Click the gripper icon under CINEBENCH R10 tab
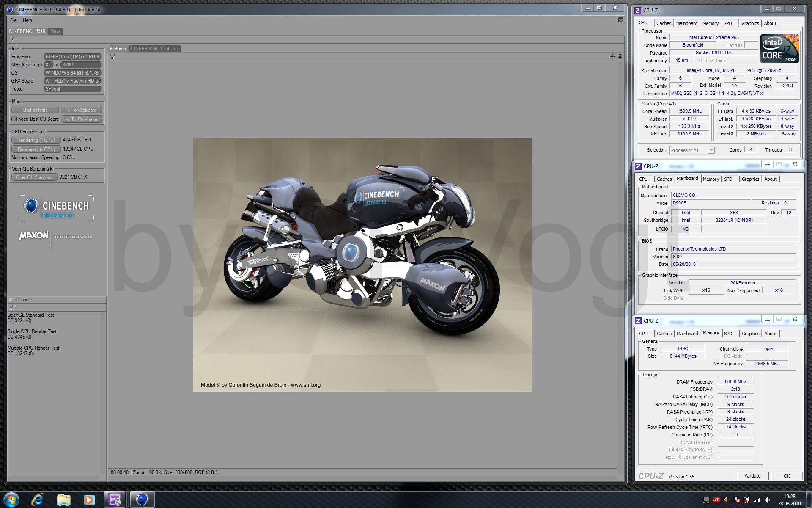812x508 pixels. point(11,39)
